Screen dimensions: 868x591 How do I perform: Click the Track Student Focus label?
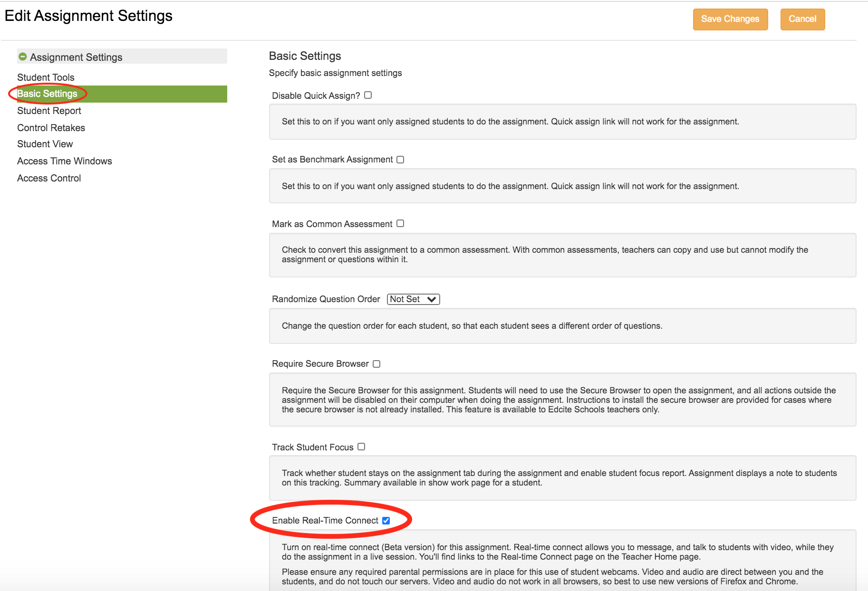pyautogui.click(x=313, y=447)
